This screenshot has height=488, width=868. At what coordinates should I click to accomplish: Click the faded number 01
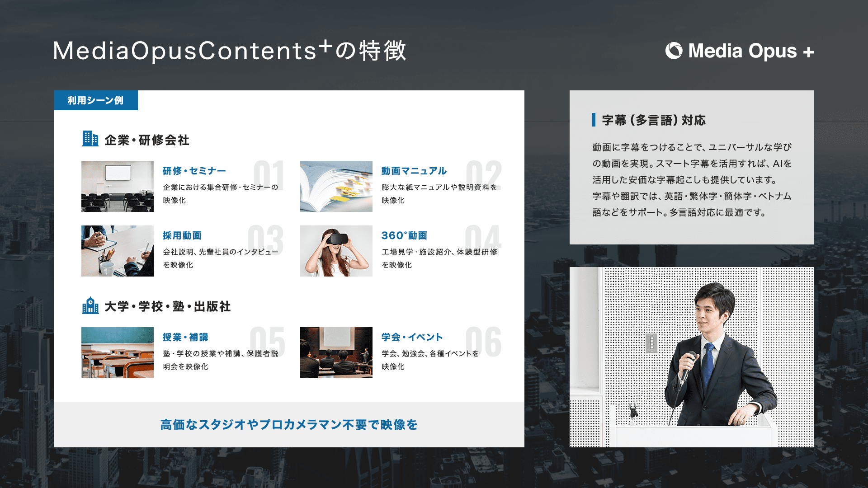(x=269, y=175)
